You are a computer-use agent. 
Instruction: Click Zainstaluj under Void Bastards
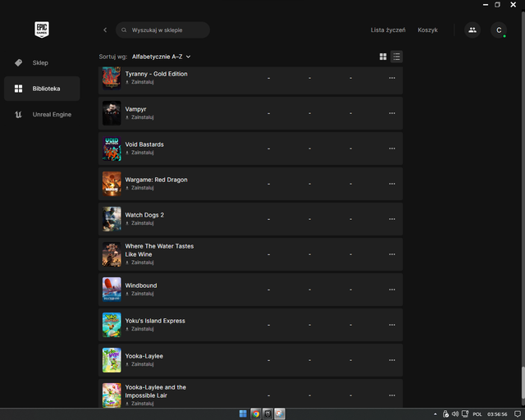tap(139, 153)
